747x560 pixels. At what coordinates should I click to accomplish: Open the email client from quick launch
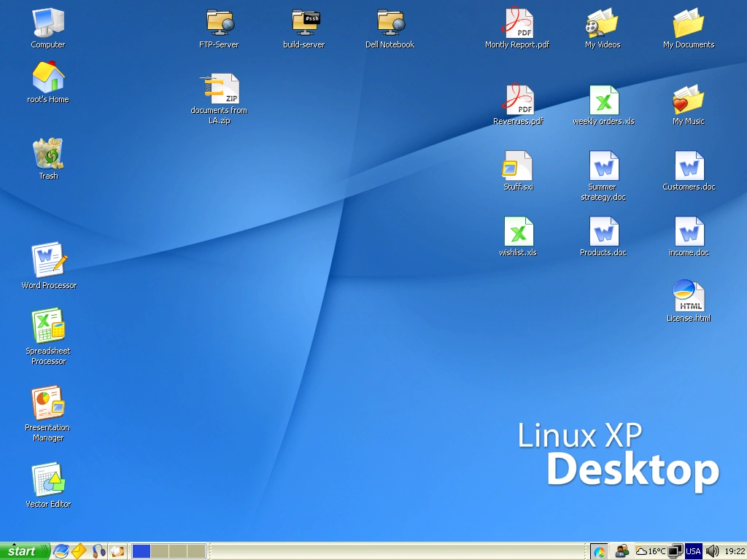coord(78,551)
